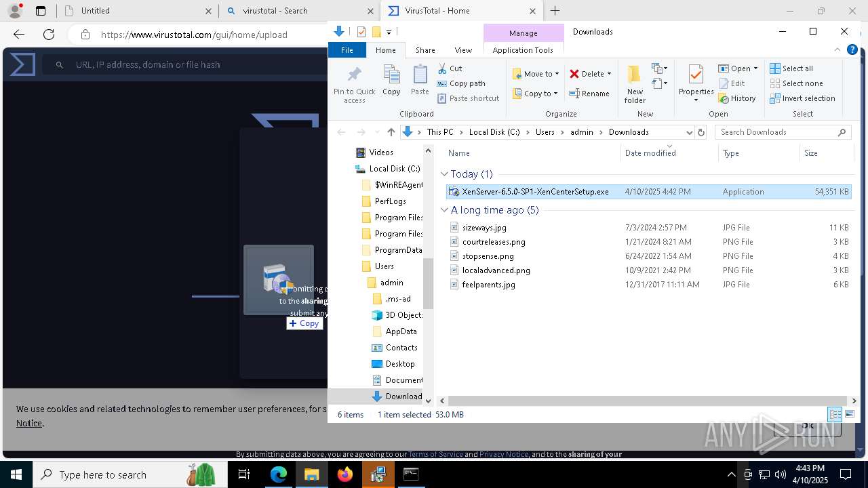Viewport: 868px width, 488px height.
Task: Click the Terms of Service link
Action: coord(435,454)
